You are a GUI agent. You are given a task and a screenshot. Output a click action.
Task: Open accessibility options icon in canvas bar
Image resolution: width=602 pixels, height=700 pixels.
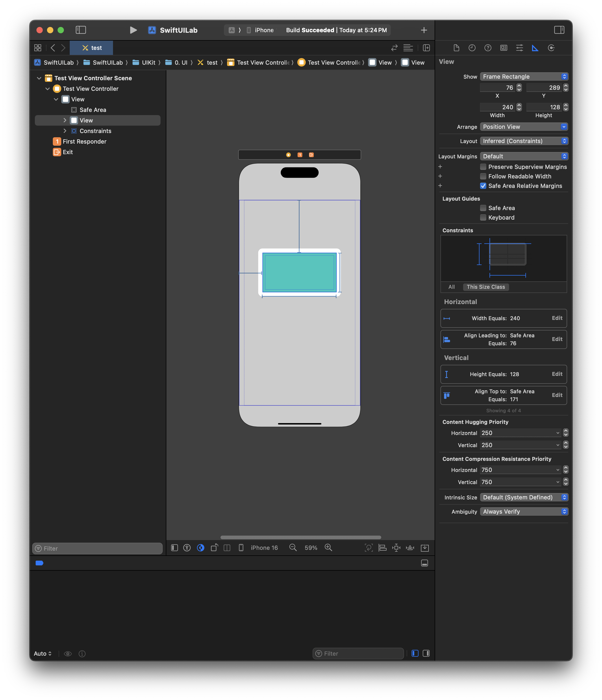(x=187, y=548)
